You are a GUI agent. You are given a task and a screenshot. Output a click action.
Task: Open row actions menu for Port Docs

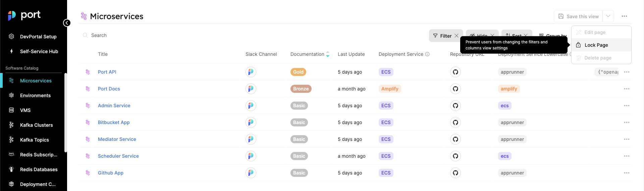[x=627, y=89]
